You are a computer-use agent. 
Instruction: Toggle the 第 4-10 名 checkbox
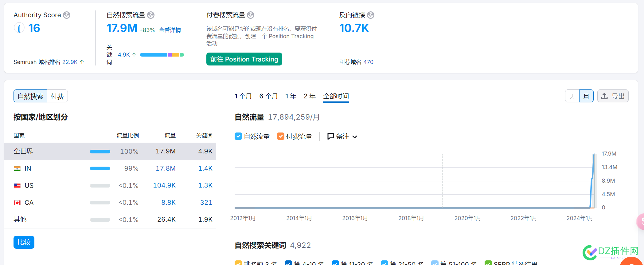click(x=288, y=263)
